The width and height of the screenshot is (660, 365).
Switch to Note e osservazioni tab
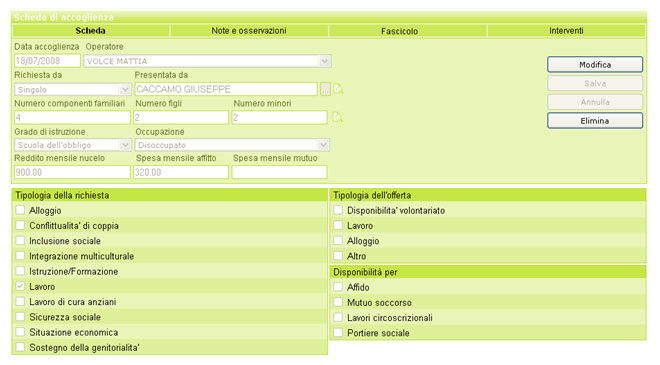tap(249, 31)
